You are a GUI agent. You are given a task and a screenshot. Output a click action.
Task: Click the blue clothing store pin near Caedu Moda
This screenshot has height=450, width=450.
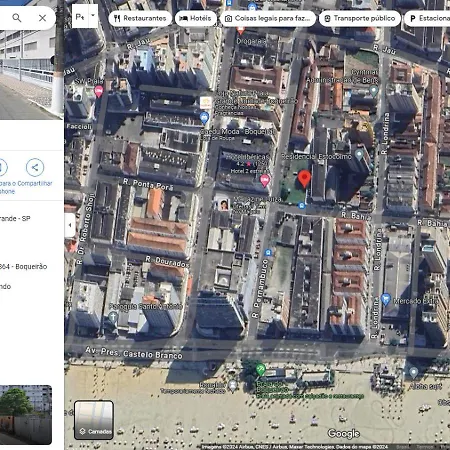click(204, 118)
